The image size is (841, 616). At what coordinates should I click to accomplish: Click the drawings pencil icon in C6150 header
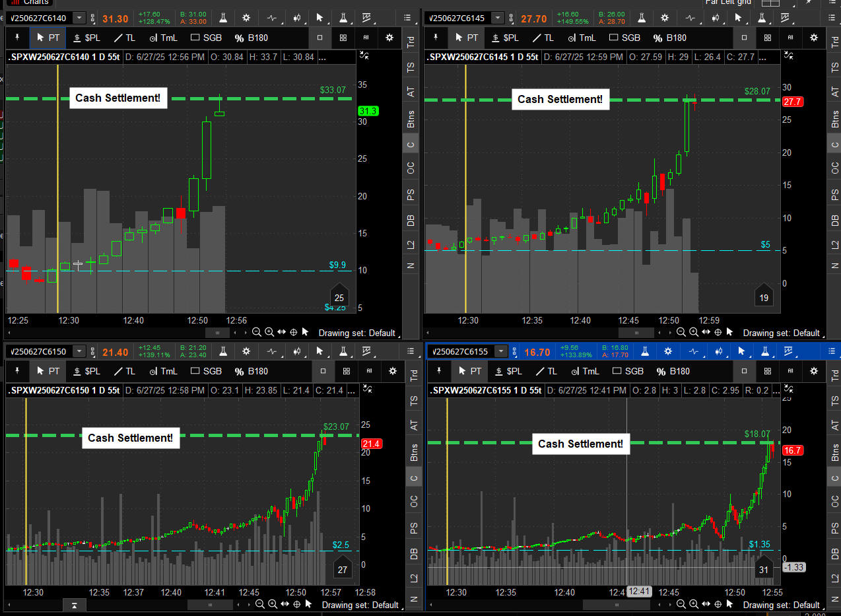coord(366,351)
